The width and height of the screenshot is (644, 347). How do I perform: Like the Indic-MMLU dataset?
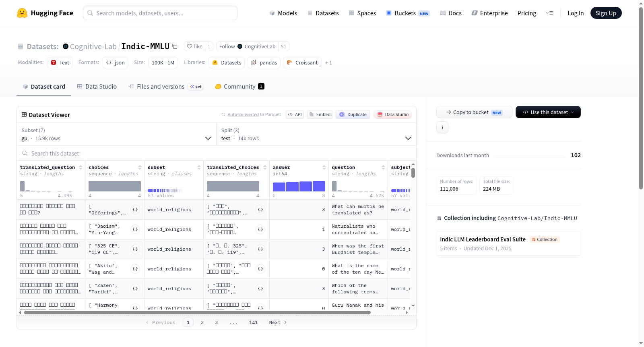coord(194,46)
